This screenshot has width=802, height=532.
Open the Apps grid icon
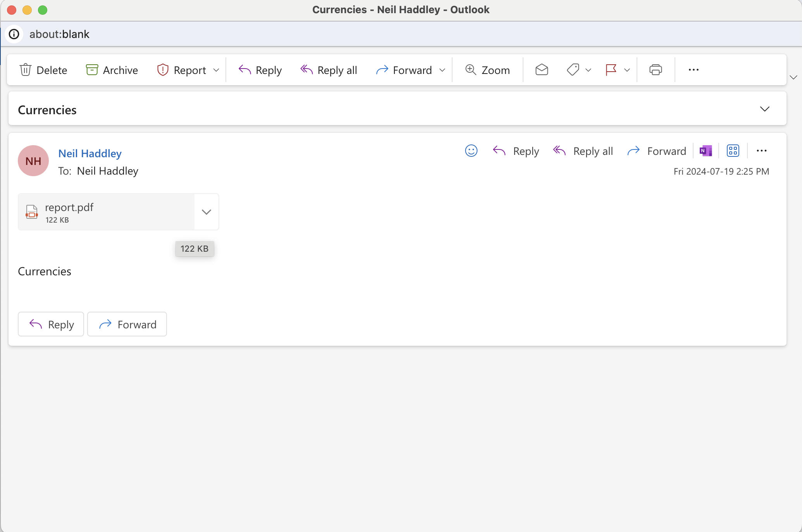(x=733, y=151)
